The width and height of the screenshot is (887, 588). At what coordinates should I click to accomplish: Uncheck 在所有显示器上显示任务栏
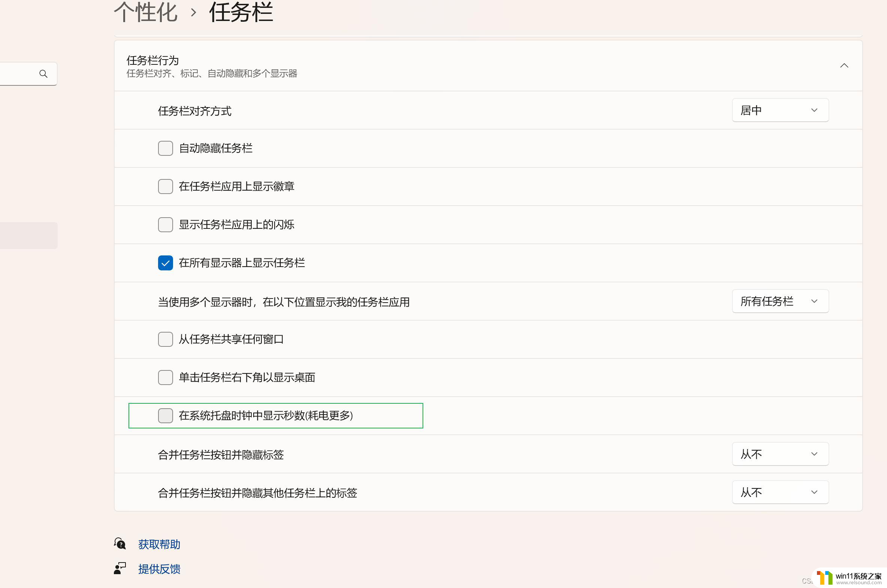166,263
